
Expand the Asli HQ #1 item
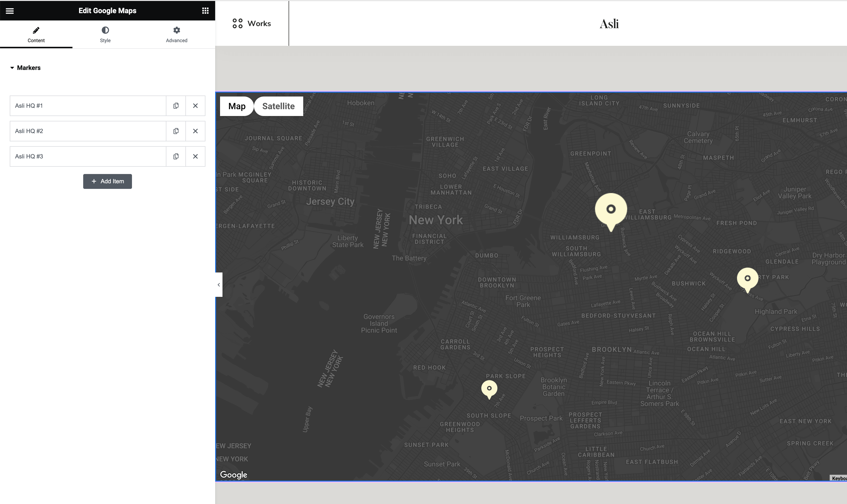tap(88, 106)
